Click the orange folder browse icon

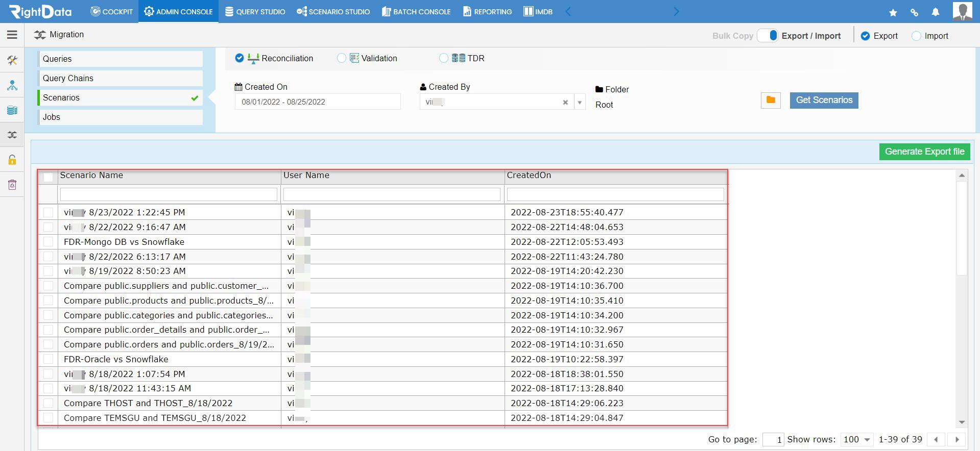(771, 100)
